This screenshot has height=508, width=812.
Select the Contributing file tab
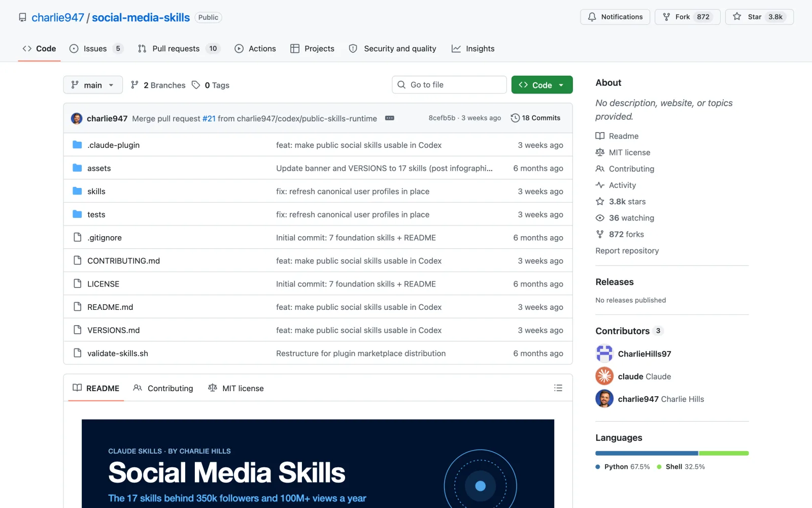163,388
